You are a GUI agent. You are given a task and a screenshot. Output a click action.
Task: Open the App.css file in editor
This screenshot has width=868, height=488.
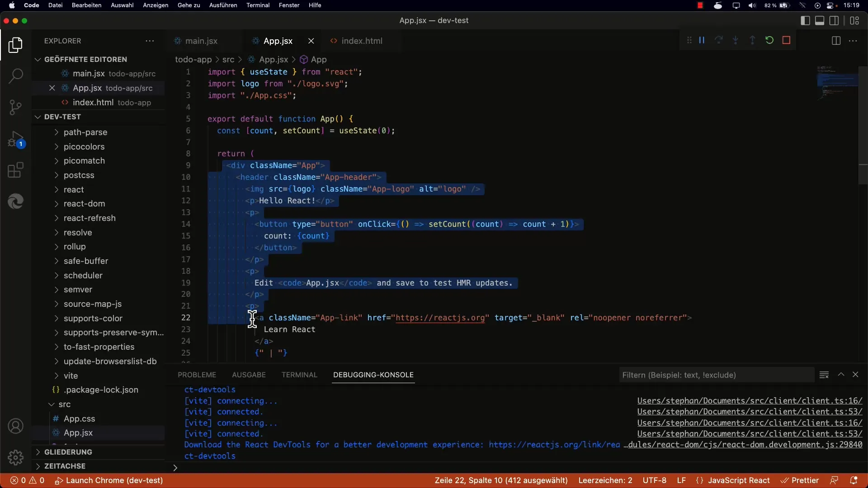[79, 418]
